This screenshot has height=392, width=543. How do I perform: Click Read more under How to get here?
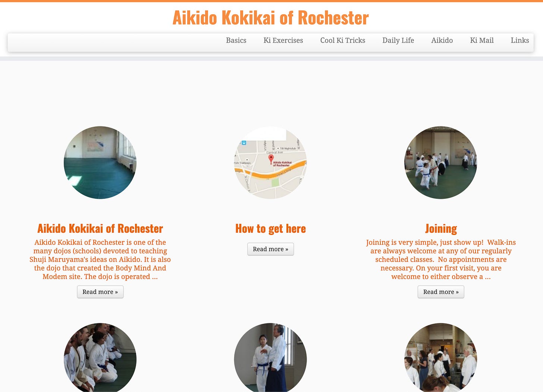tap(270, 249)
